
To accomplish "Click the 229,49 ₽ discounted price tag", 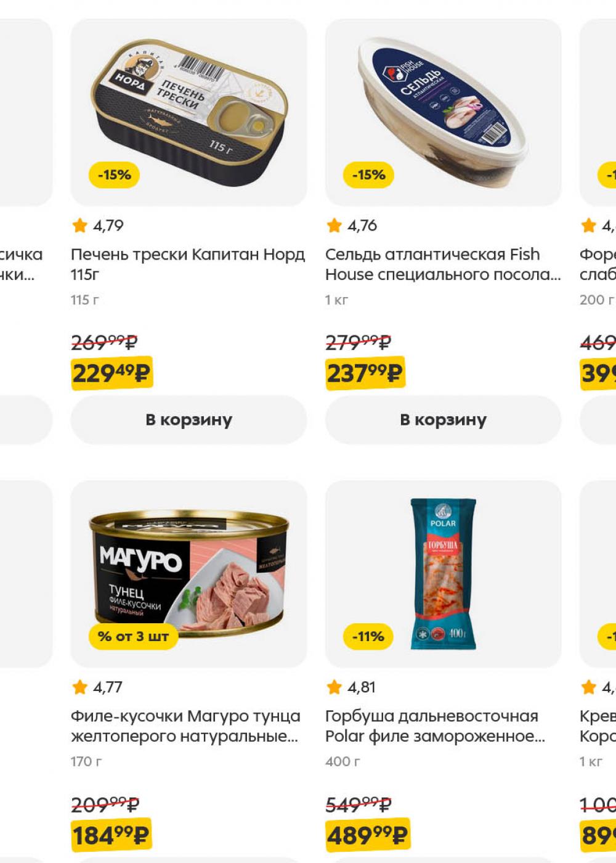I will 111,373.
